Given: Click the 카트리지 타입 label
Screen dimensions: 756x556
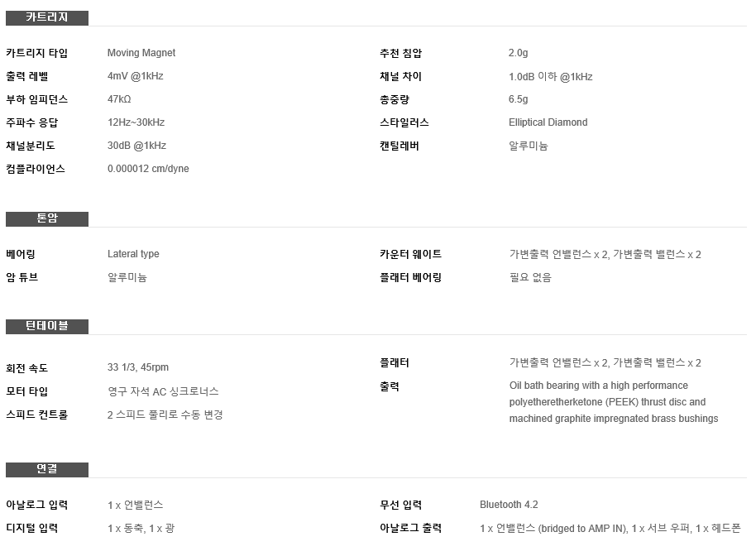Looking at the screenshot, I should coord(36,53).
